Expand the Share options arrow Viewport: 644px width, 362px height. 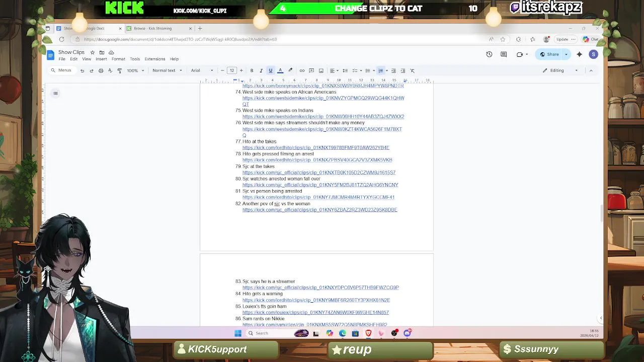pos(566,54)
